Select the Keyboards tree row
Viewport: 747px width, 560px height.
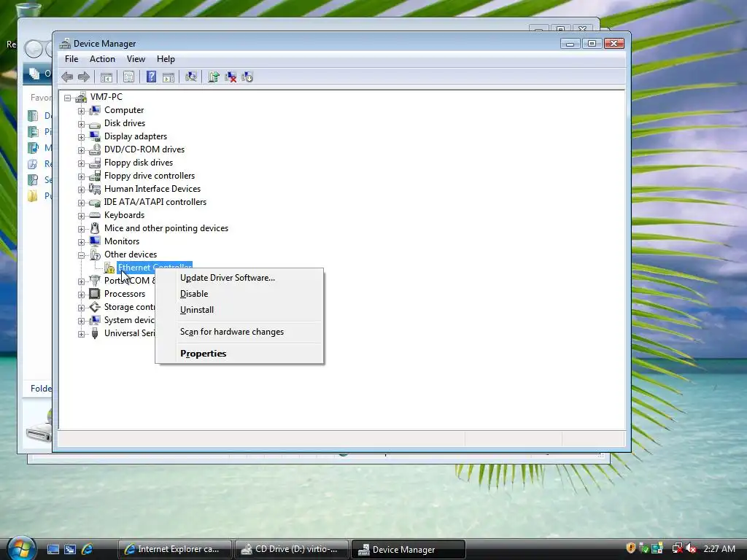coord(124,215)
